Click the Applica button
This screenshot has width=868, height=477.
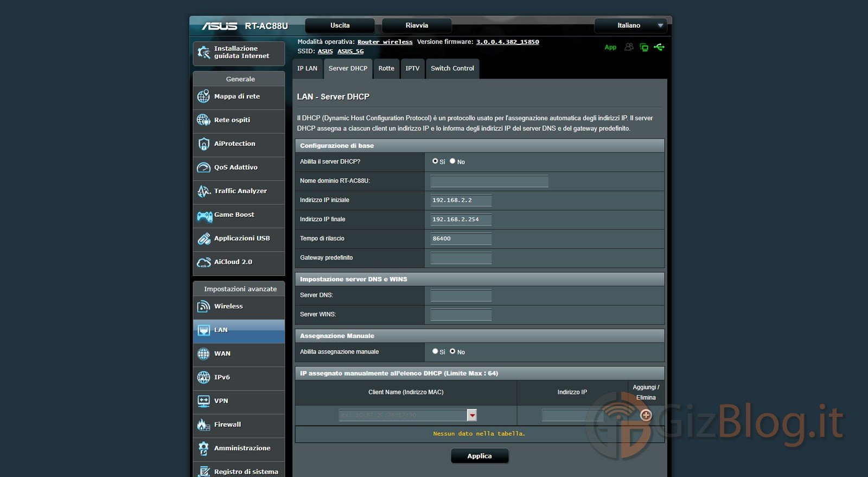click(x=480, y=456)
